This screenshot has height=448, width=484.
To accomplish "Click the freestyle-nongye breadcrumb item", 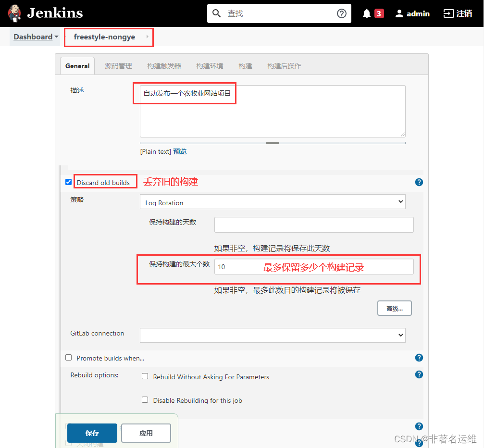I will (104, 37).
